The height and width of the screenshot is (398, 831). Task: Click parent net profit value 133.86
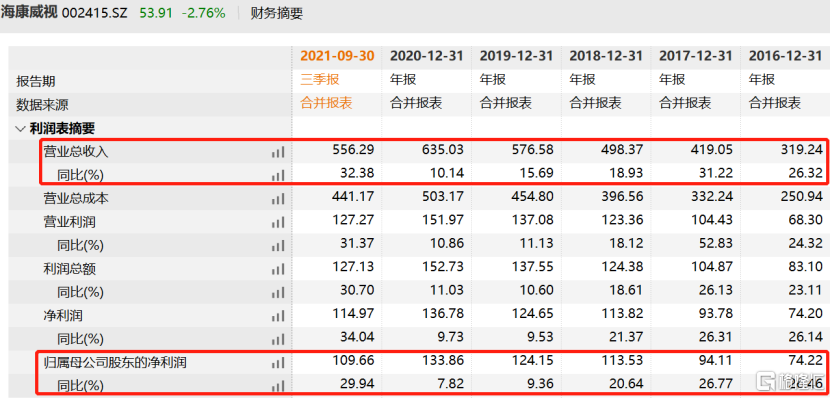[x=444, y=360]
